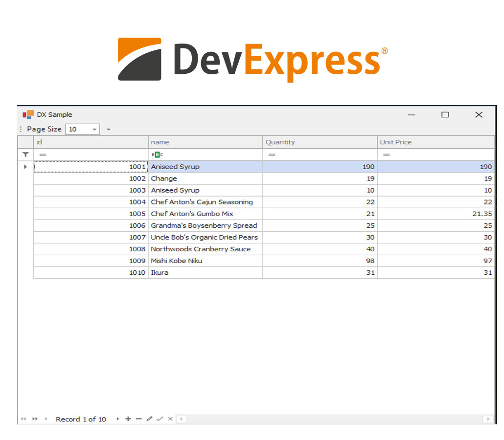Select the Quantity cell with value 98
504x440 pixels.
click(x=320, y=261)
